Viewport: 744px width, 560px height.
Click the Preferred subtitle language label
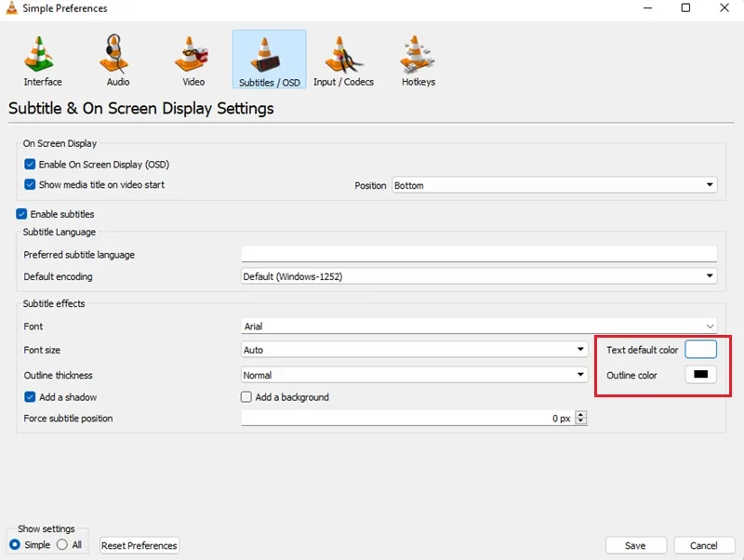(79, 254)
